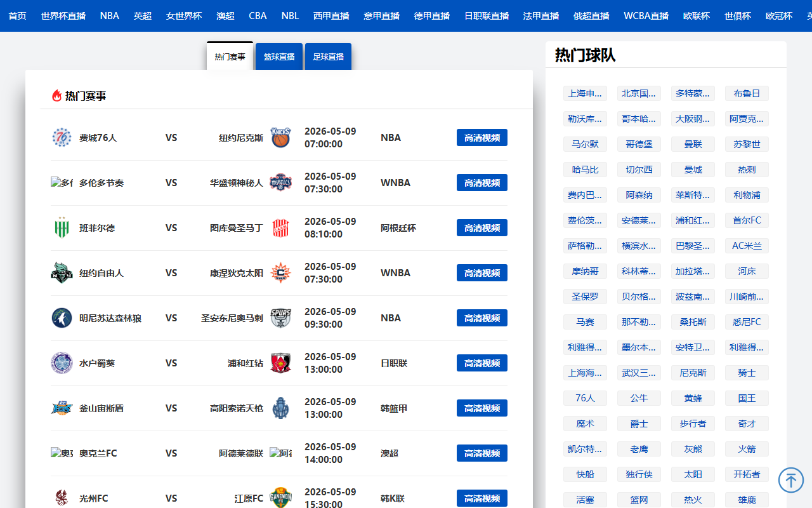Open 女世界杯 in the top navigation
The width and height of the screenshot is (812, 508).
coord(184,16)
